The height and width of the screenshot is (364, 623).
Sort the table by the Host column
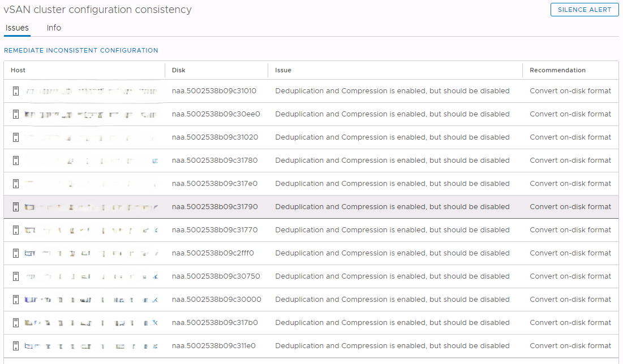pos(18,70)
